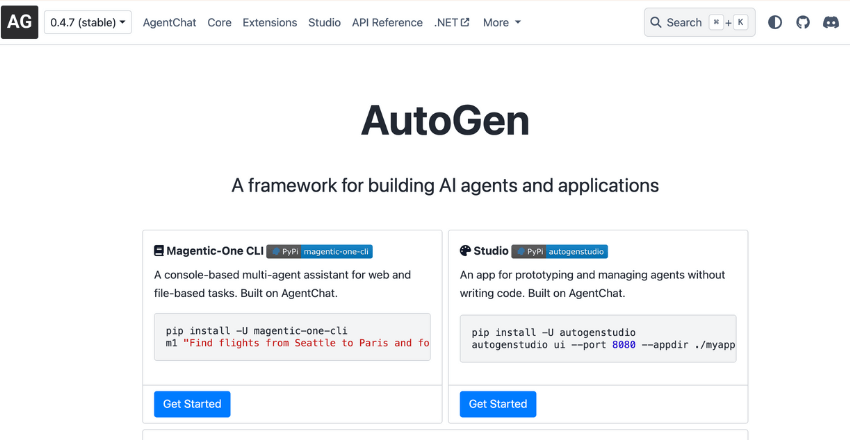This screenshot has width=850, height=440.
Task: Click the framework tagline text
Action: pos(445,185)
